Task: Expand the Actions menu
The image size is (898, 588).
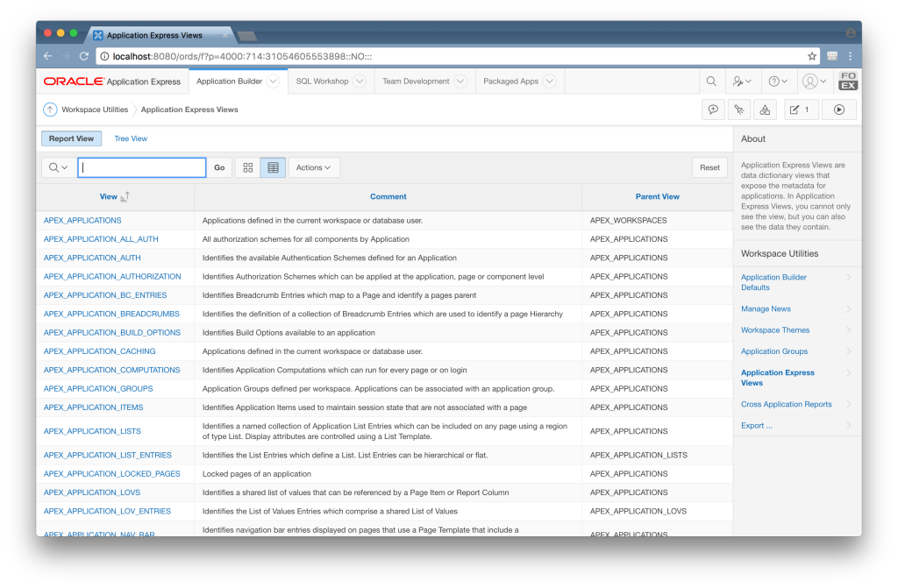Action: click(313, 167)
